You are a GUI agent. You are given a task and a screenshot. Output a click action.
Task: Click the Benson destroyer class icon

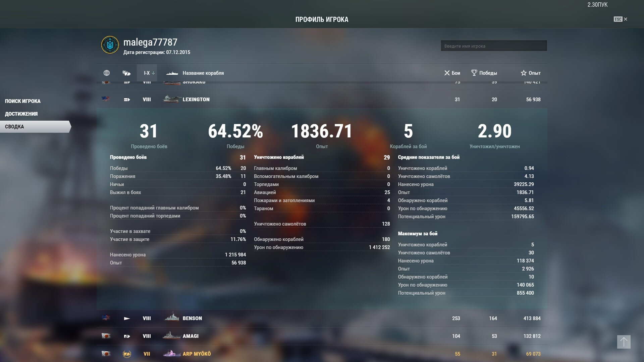pyautogui.click(x=127, y=318)
